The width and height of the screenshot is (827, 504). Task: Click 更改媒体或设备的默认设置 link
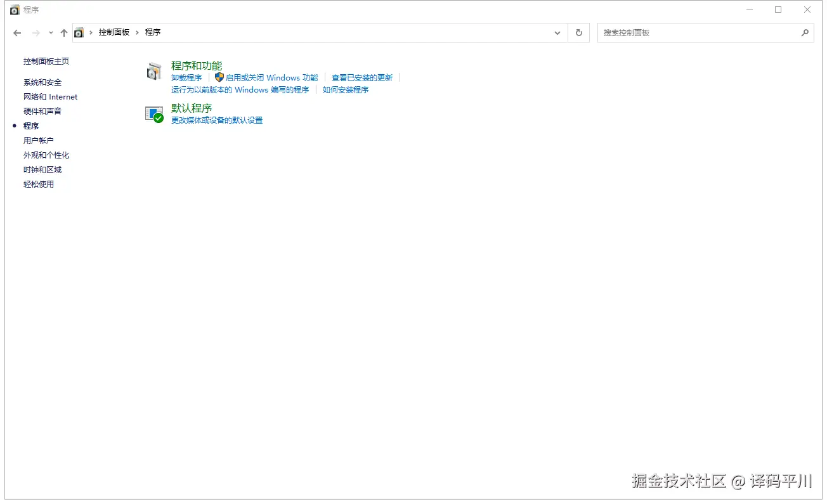pyautogui.click(x=217, y=120)
